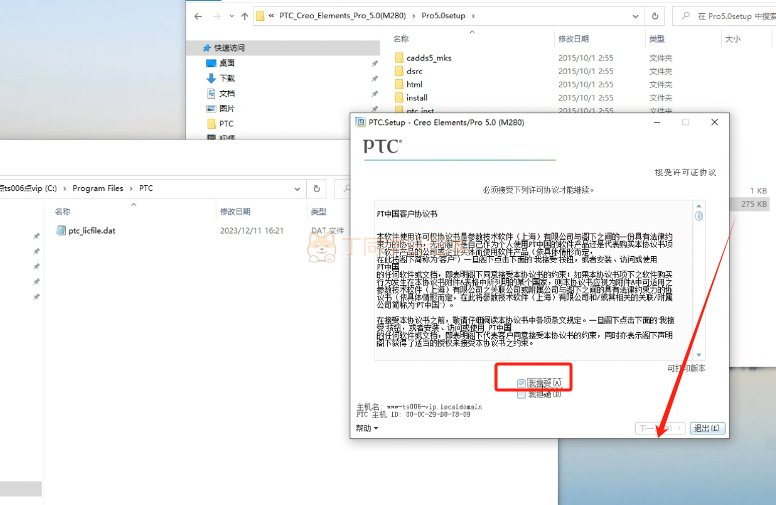Open the 可打印版本 printable version link

pyautogui.click(x=686, y=368)
